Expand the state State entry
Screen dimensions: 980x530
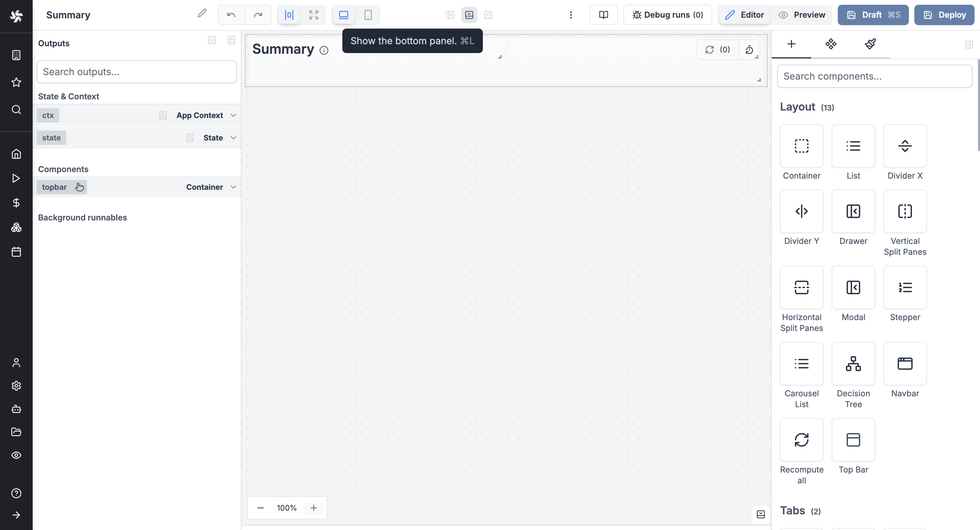pos(233,138)
